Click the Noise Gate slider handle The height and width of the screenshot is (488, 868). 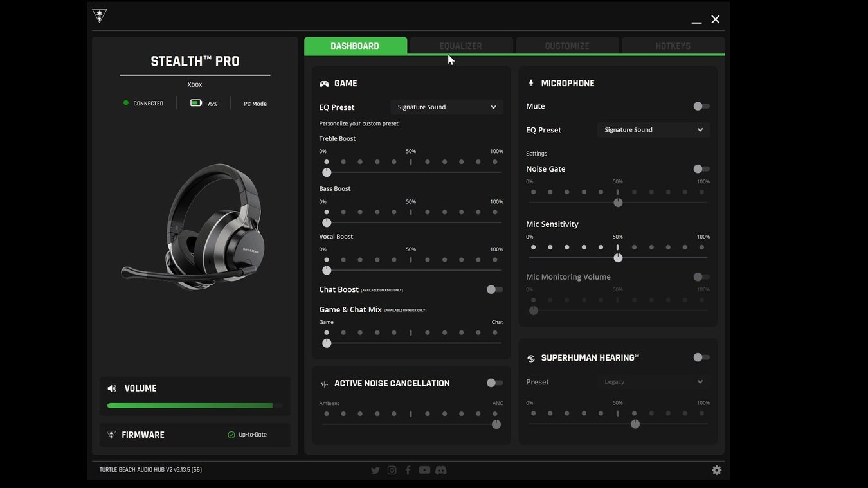coord(618,203)
